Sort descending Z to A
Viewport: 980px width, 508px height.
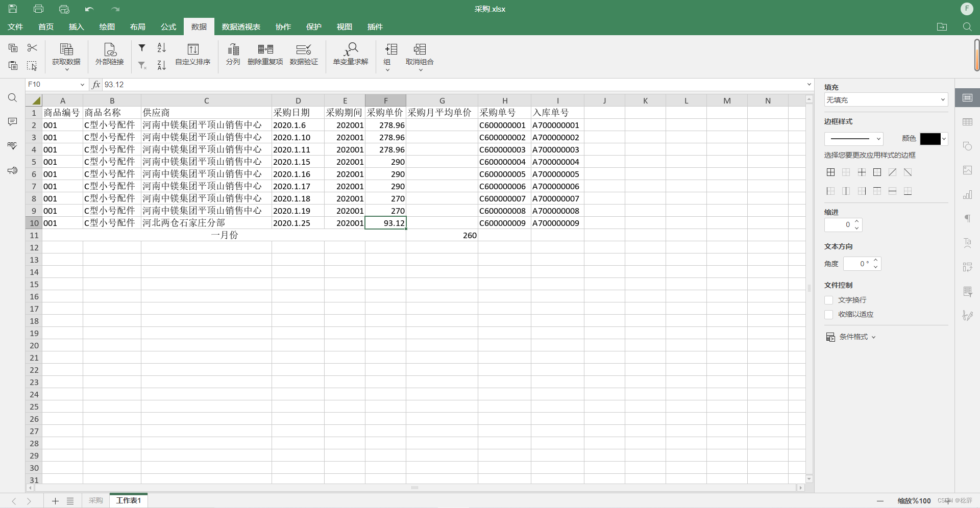(x=162, y=65)
